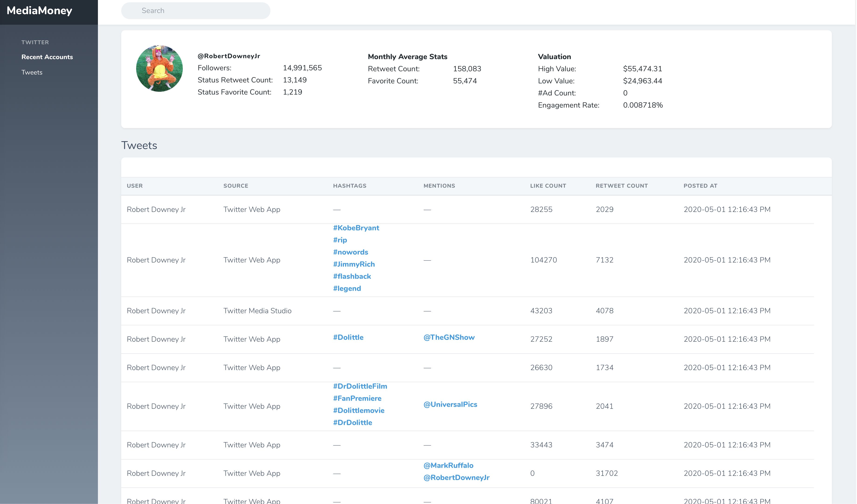This screenshot has width=857, height=504.
Task: Click the Like Count column header
Action: (548, 186)
